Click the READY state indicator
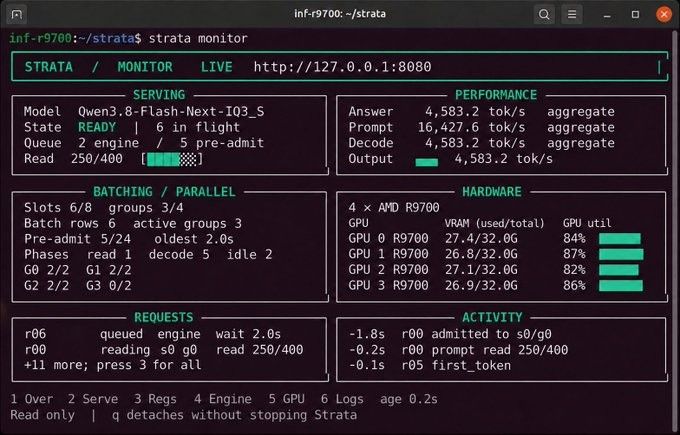The width and height of the screenshot is (680, 435). (x=97, y=128)
